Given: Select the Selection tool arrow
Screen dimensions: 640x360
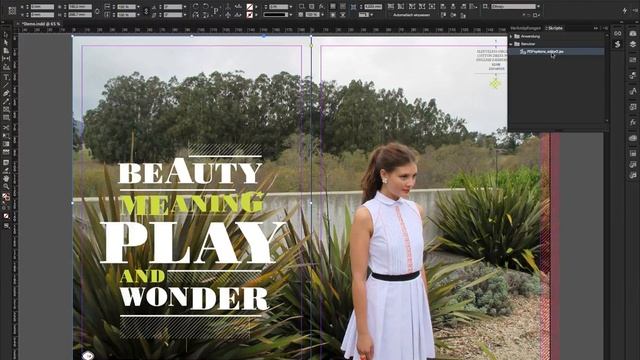Looking at the screenshot, I should point(6,35).
